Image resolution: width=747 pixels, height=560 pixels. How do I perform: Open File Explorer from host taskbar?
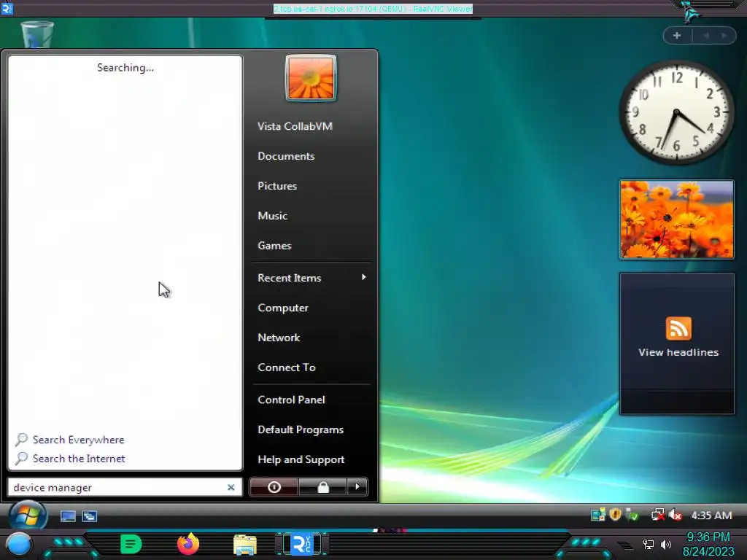point(245,545)
